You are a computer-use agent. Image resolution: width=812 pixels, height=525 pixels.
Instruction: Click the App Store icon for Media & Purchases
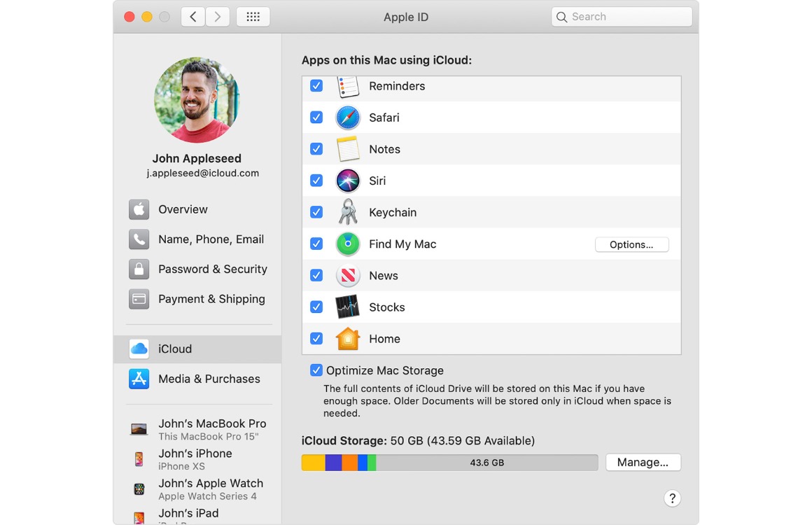tap(139, 379)
